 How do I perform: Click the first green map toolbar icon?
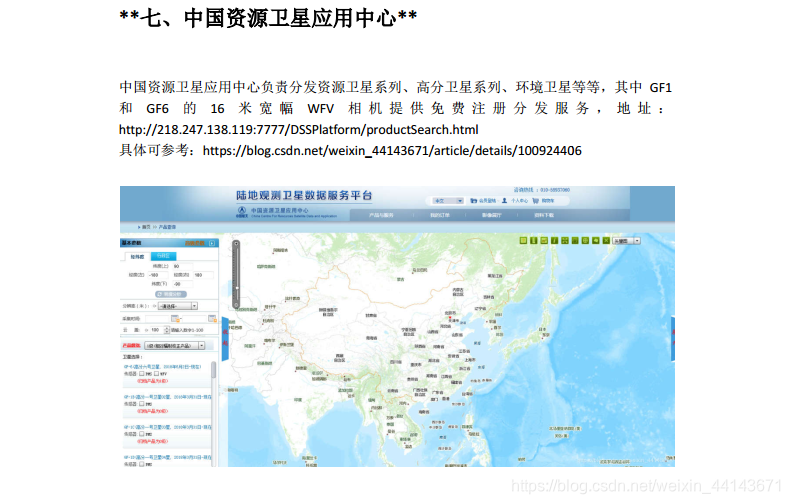click(523, 240)
